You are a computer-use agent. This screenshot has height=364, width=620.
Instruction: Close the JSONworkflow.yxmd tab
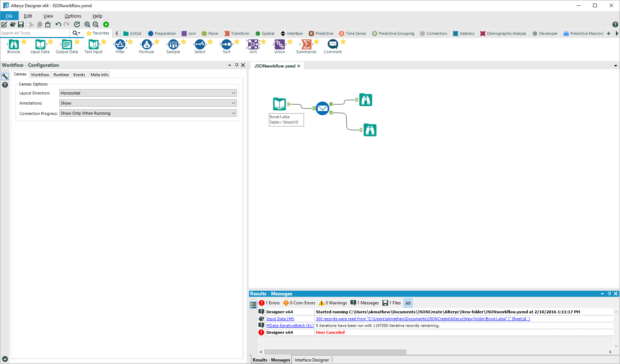coord(299,66)
